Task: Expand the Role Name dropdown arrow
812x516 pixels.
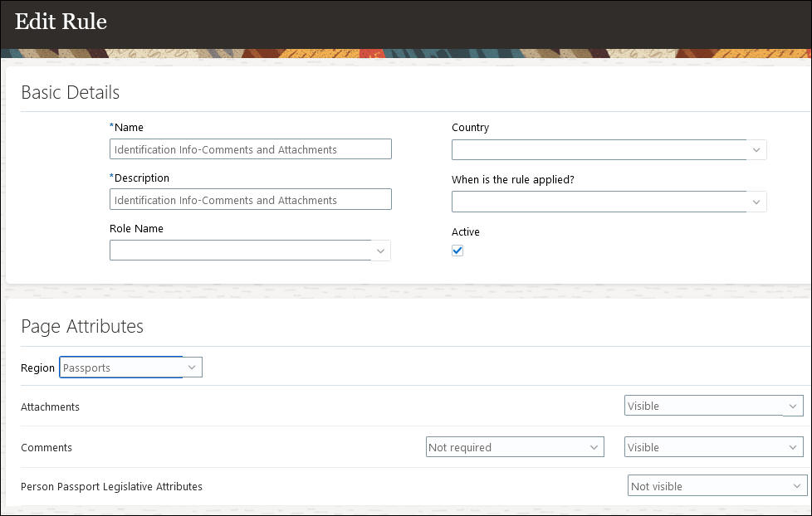Action: [380, 251]
